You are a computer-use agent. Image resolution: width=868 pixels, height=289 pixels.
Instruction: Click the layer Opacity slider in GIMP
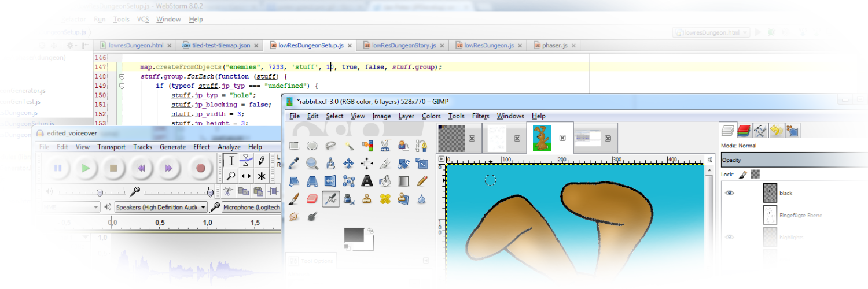[794, 160]
